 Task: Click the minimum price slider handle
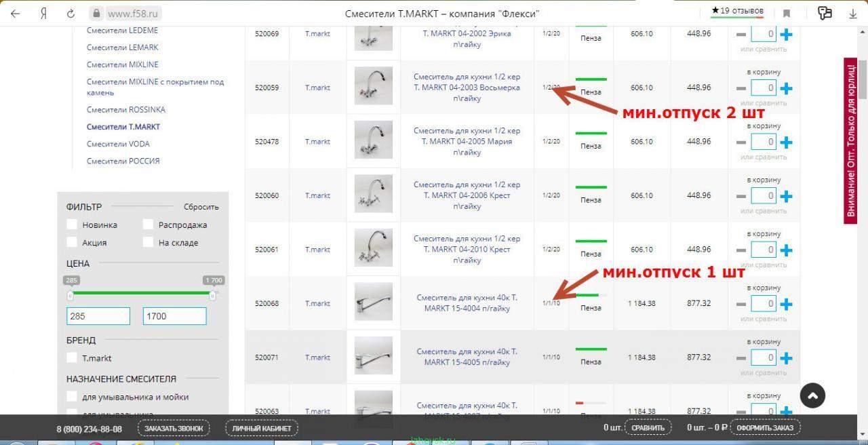pos(70,296)
